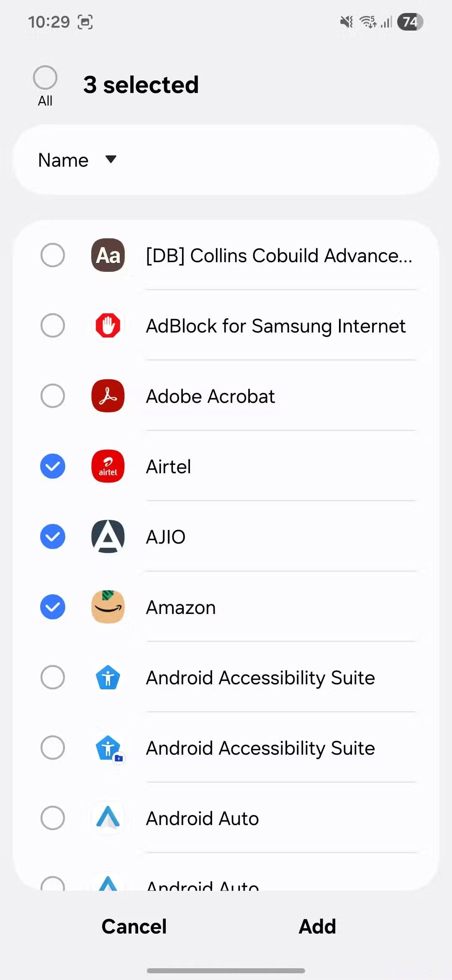Screen dimensions: 452x980
Task: Tap the AJIO app icon
Action: [x=108, y=536]
